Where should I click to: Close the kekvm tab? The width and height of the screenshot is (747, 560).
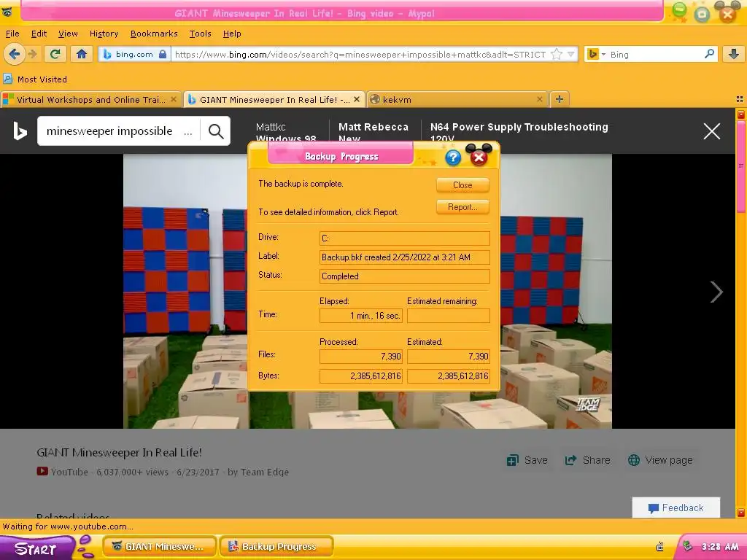coord(539,99)
